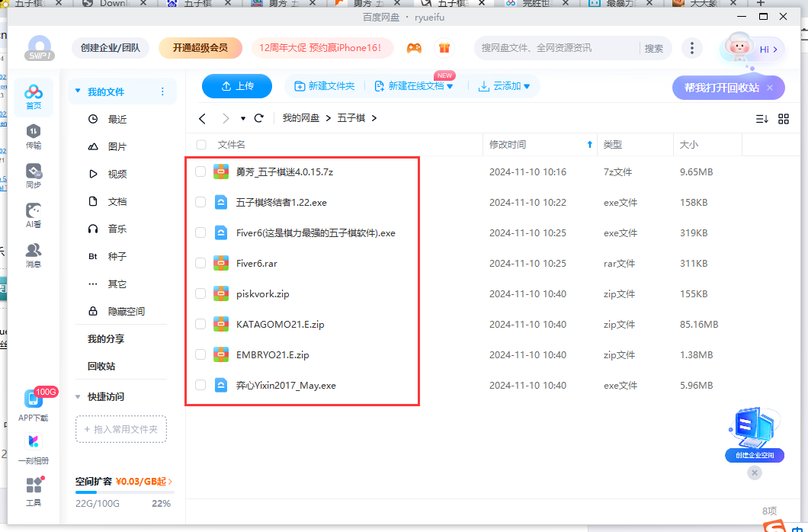808x532 pixels.
Task: Expand the 空间扩容 price link arrow
Action: (170, 482)
